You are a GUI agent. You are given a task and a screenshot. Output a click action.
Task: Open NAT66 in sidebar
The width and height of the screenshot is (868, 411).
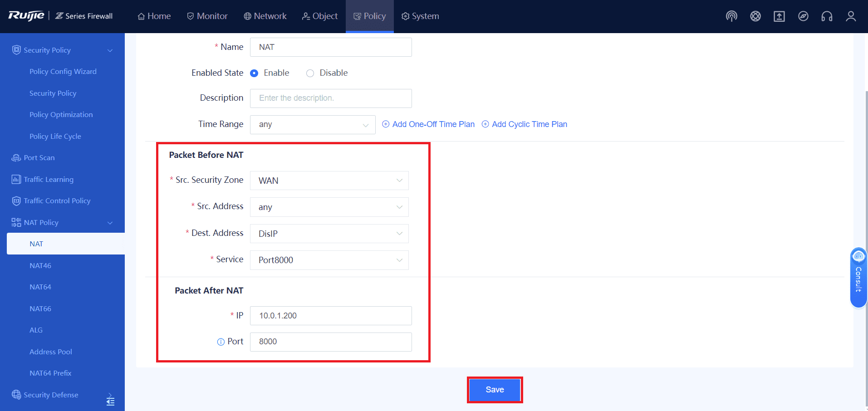(x=40, y=308)
